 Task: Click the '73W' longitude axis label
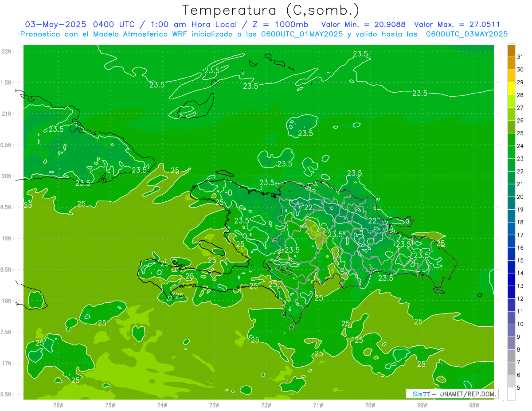[x=214, y=405]
